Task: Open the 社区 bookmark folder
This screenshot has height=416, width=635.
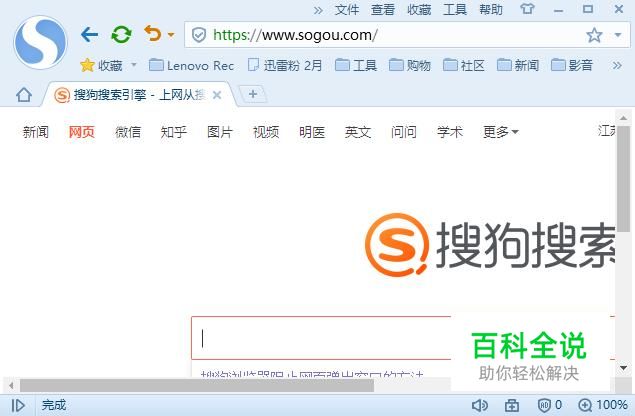Action: click(464, 65)
